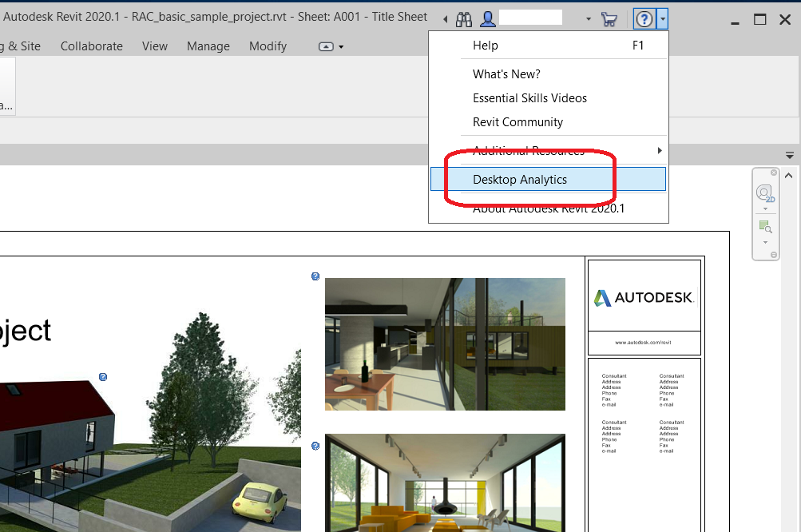This screenshot has width=801, height=532.
Task: Select the 2D SteeringWheel navigation icon
Action: click(764, 192)
